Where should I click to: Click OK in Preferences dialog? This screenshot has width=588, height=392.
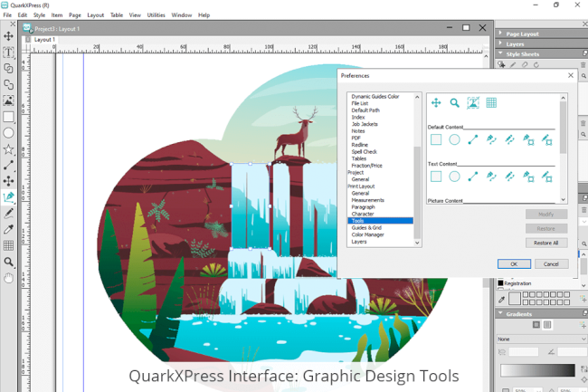pos(514,264)
